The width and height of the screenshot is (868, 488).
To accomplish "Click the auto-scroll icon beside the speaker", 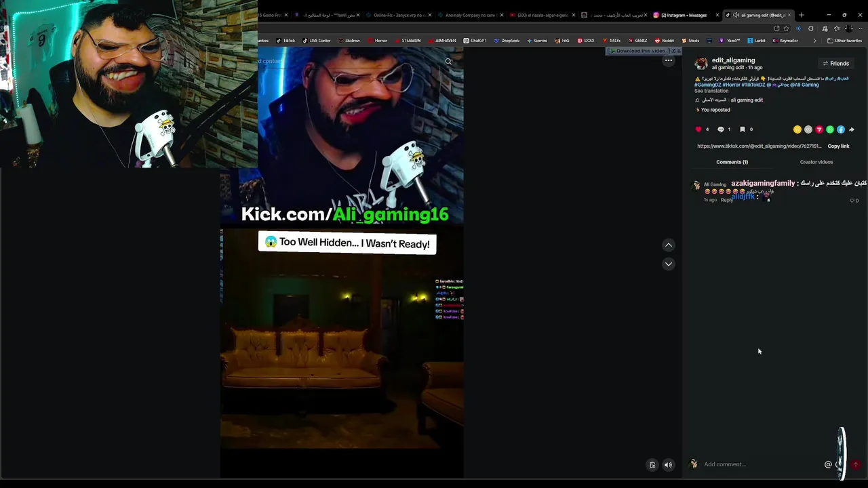I will (652, 465).
